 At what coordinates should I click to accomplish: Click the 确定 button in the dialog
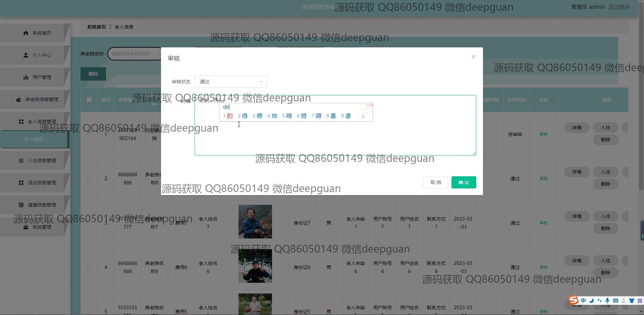[x=464, y=182]
